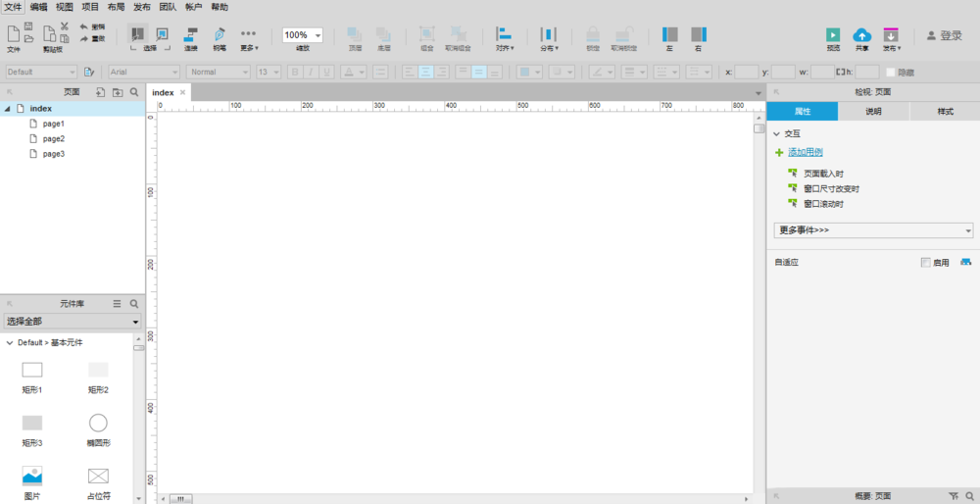Click the add folder icon
Image resolution: width=980 pixels, height=504 pixels.
tap(118, 92)
